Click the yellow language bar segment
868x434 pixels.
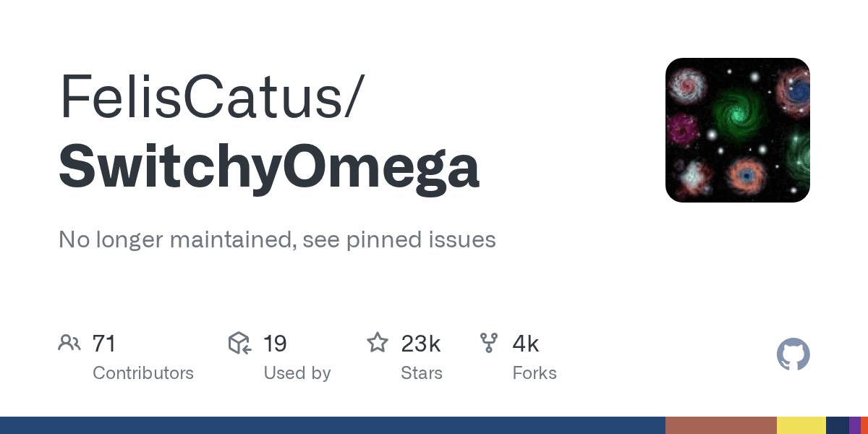(801, 425)
